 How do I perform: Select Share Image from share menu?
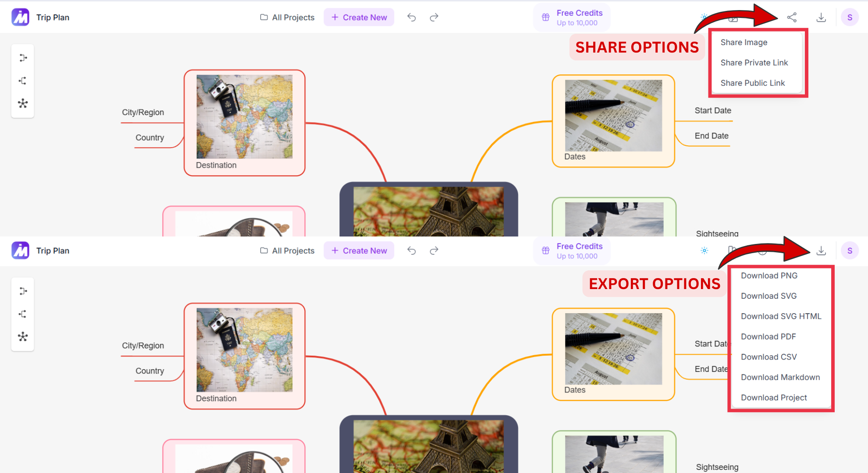(744, 42)
